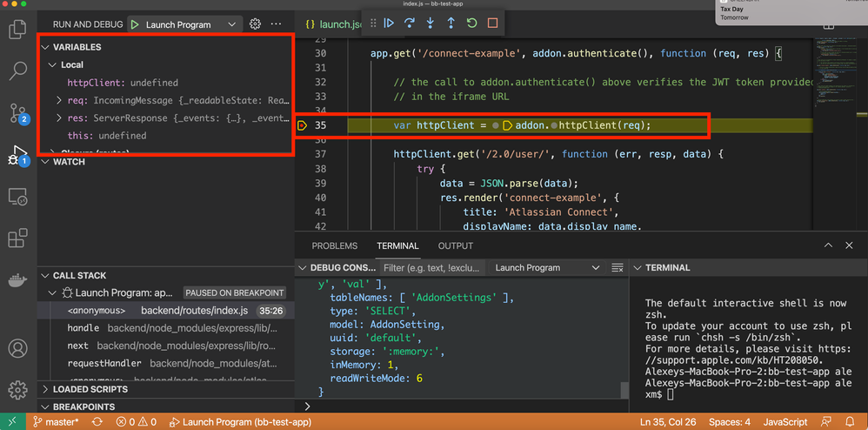The image size is (868, 430).
Task: Click Step Over in debug toolbar
Action: click(410, 24)
